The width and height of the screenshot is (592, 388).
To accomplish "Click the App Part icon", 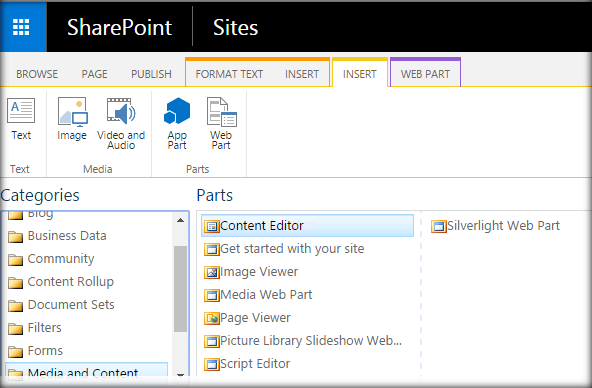I will point(177,111).
